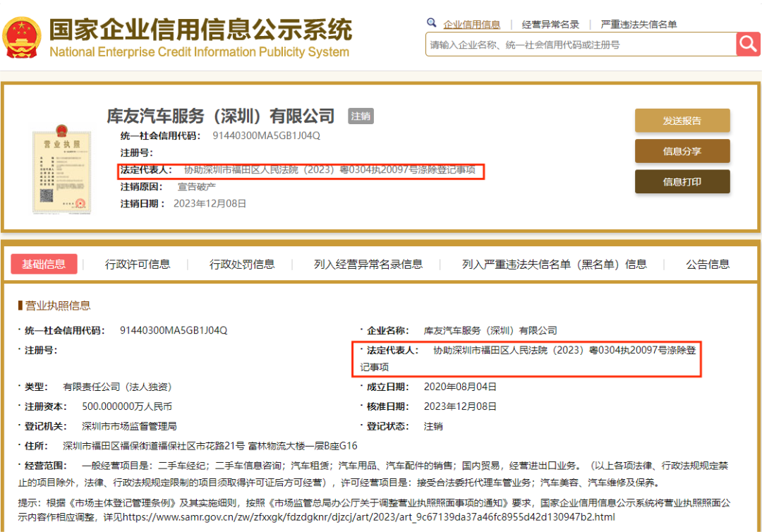The height and width of the screenshot is (532, 762).
Task: Click the 注销日期 value 2023年12月08日
Action: click(x=210, y=204)
